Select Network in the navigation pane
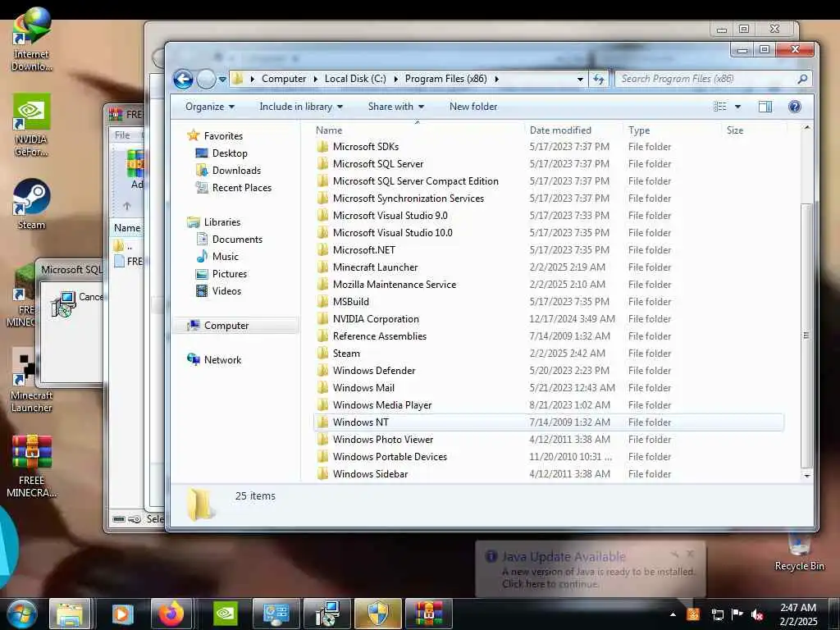The width and height of the screenshot is (840, 630). pos(222,360)
